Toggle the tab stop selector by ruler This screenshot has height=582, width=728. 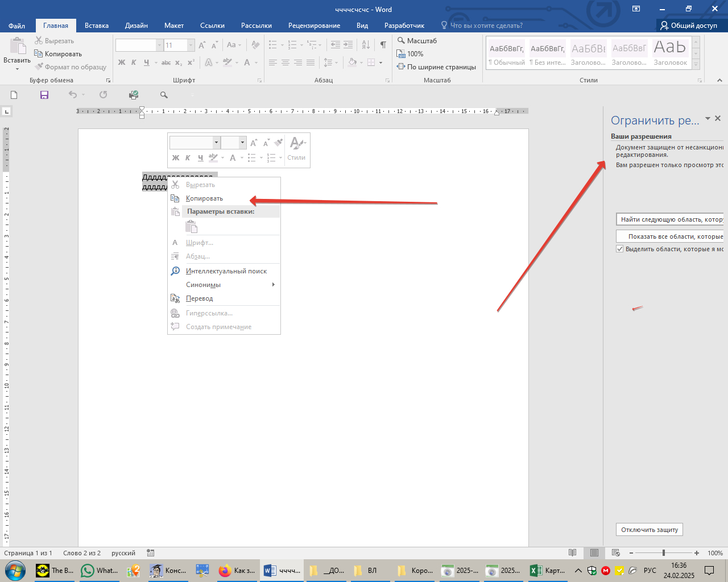click(x=7, y=111)
